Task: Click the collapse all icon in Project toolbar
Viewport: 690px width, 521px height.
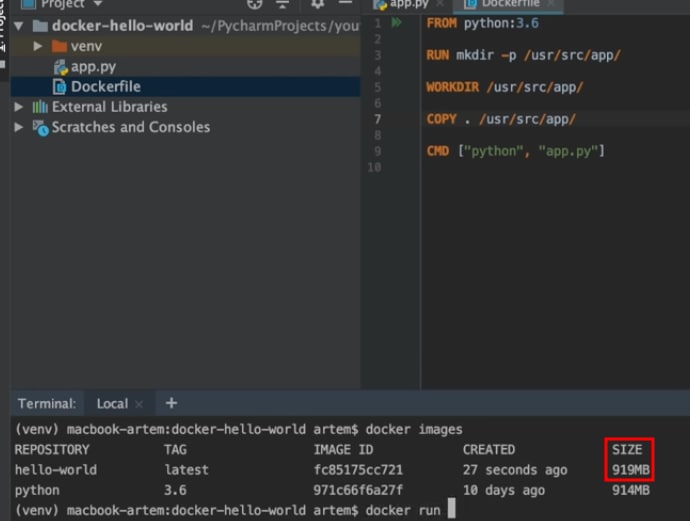Action: 282,4
